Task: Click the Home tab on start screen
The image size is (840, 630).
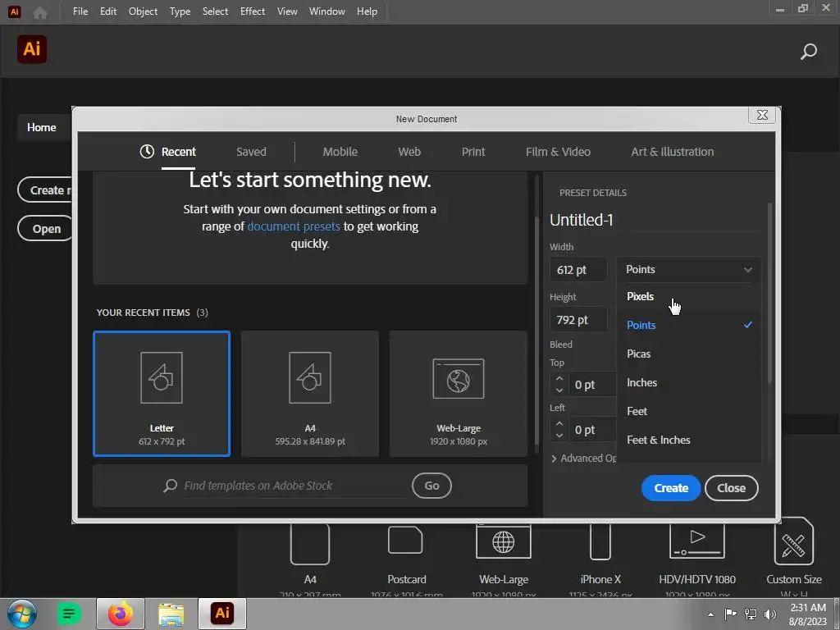Action: (x=44, y=127)
